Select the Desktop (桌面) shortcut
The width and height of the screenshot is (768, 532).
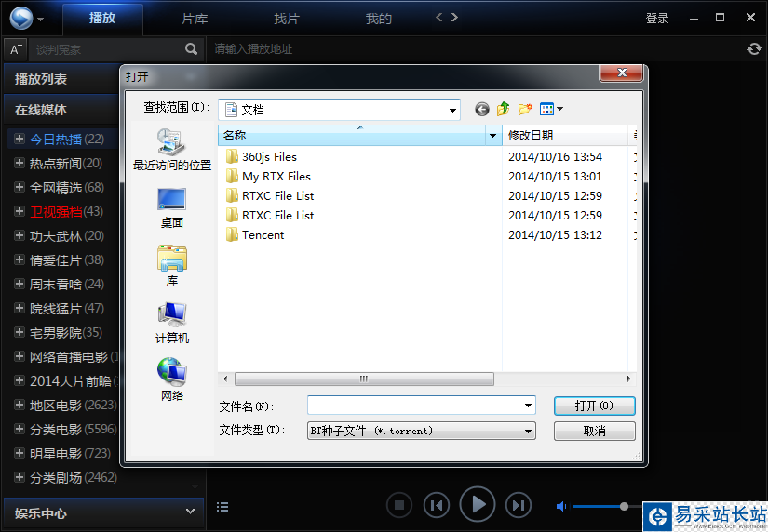point(171,208)
